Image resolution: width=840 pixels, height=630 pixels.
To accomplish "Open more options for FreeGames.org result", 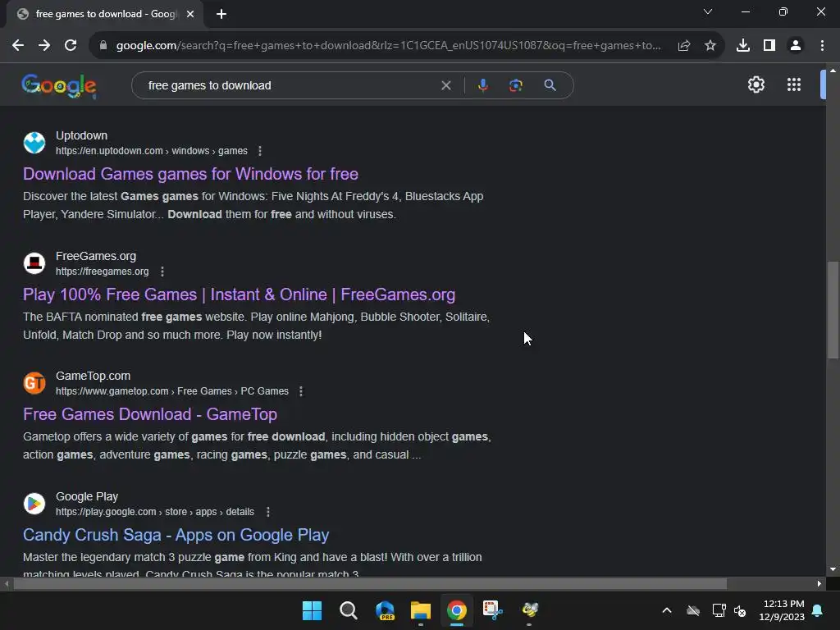I will (162, 272).
